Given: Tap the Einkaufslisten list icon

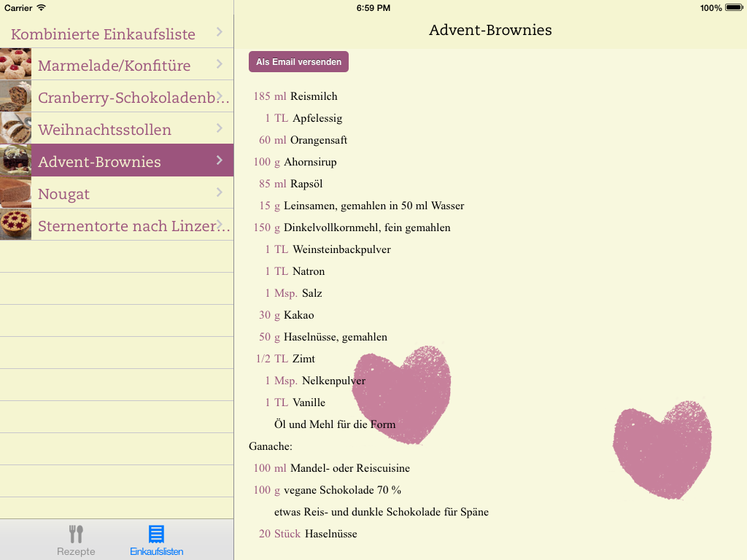Looking at the screenshot, I should 156,534.
